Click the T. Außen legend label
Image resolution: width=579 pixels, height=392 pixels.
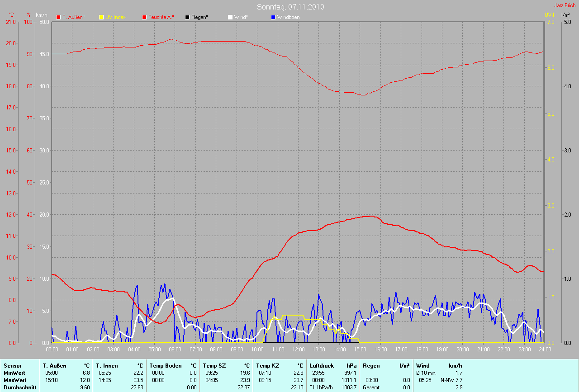pos(73,17)
